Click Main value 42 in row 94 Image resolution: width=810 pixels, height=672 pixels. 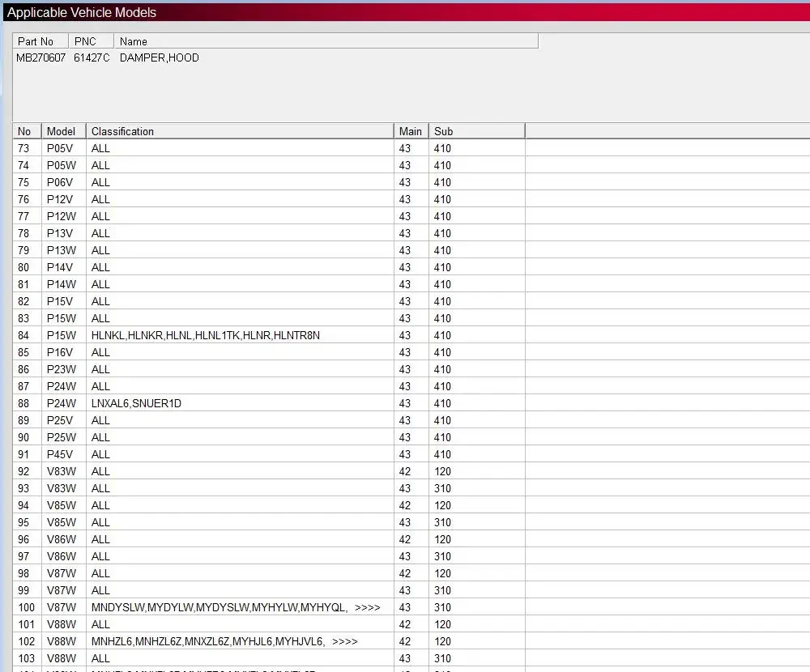tap(405, 506)
